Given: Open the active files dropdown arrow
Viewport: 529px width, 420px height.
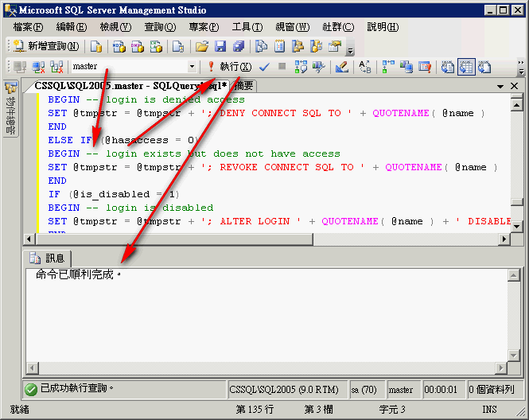Looking at the screenshot, I should [500, 87].
